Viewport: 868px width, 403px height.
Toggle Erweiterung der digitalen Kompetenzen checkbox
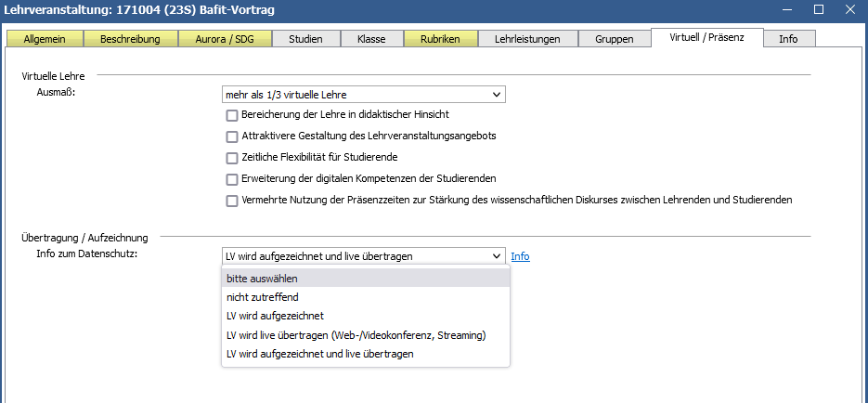click(x=232, y=178)
